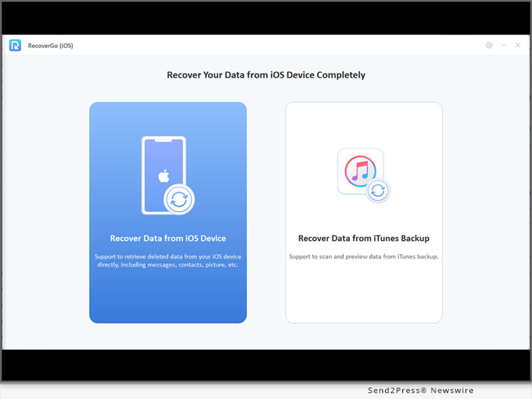Select the Recover Data from iOS Device title
Image resolution: width=532 pixels, height=399 pixels.
[168, 238]
